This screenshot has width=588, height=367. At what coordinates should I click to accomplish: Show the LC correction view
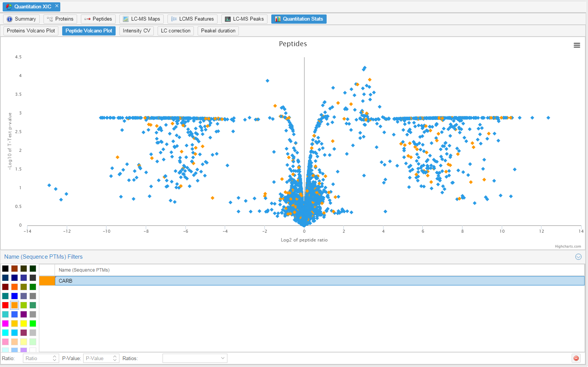(176, 31)
